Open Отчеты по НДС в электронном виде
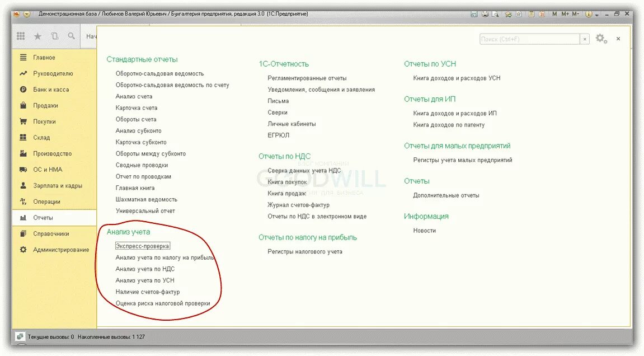644x356 pixels. pyautogui.click(x=317, y=217)
